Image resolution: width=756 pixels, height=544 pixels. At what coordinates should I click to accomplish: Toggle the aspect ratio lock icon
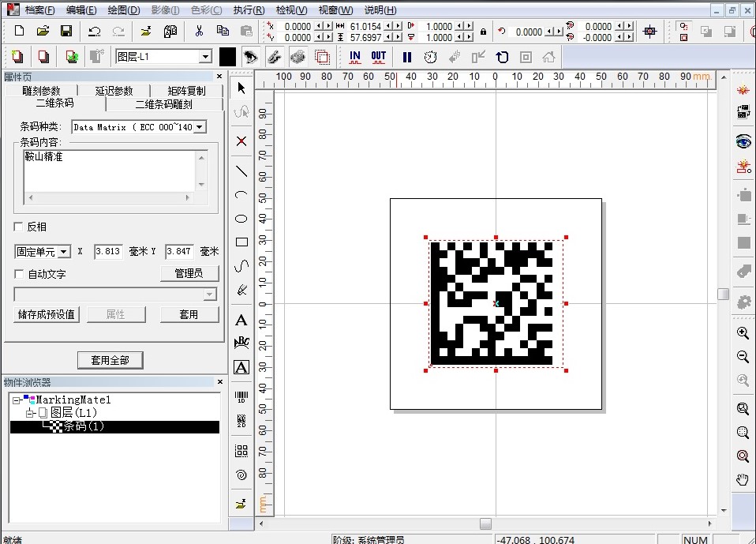[483, 32]
